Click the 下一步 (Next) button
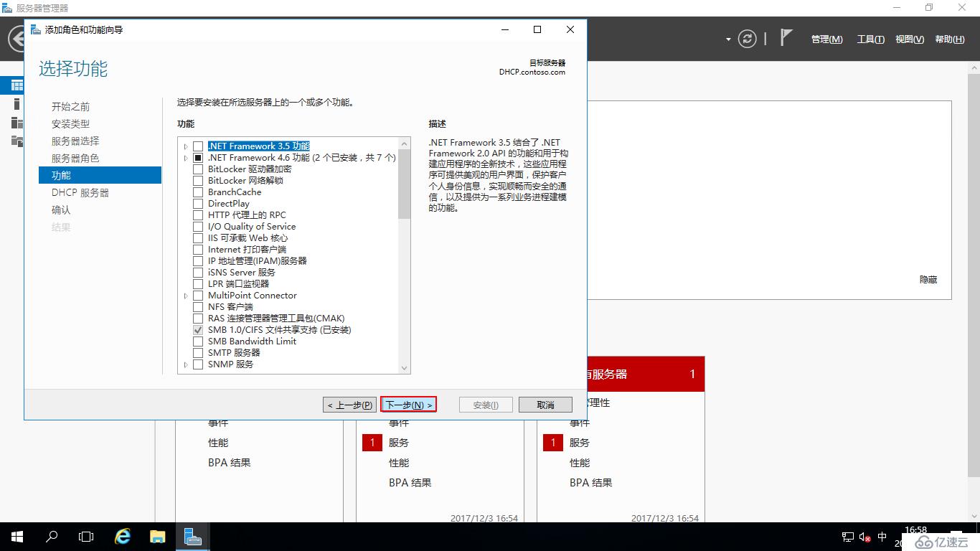 tap(409, 405)
